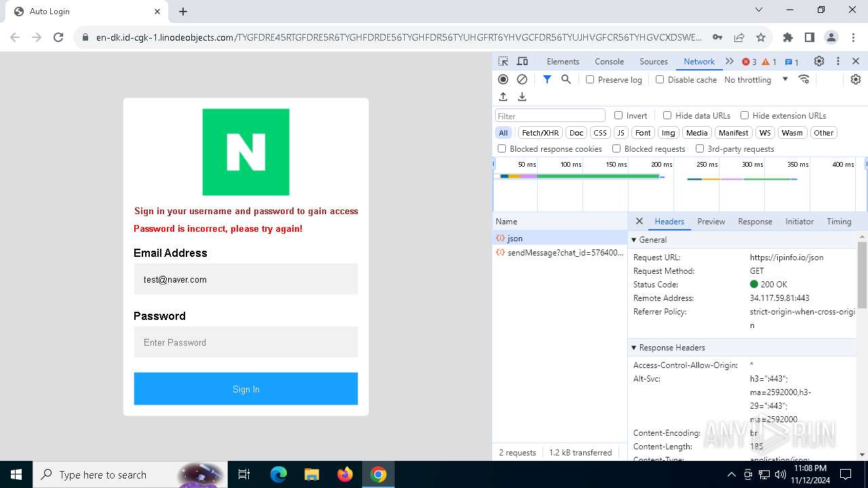Viewport: 868px width, 488px height.
Task: Select the json request row
Action: 560,239
